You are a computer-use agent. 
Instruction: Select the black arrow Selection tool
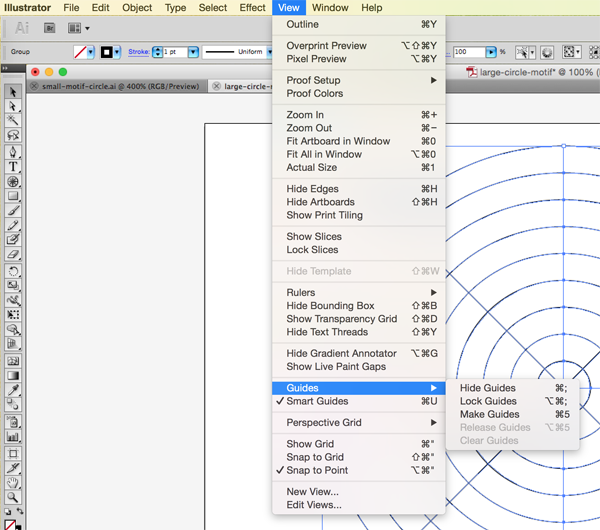13,92
